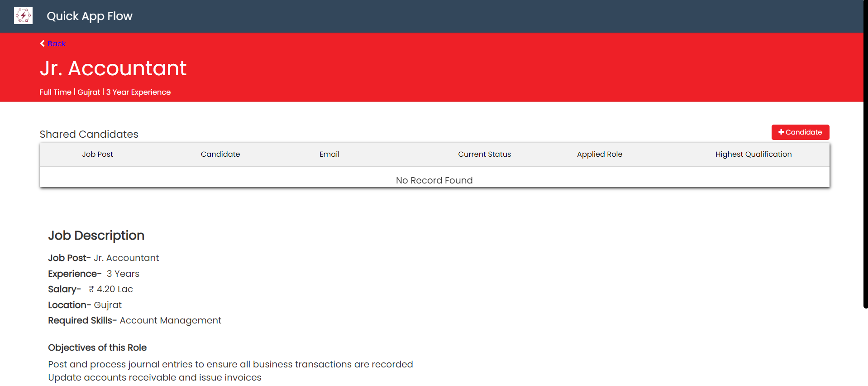This screenshot has width=868, height=386.
Task: Click the Highest Qualification column header
Action: [x=753, y=154]
